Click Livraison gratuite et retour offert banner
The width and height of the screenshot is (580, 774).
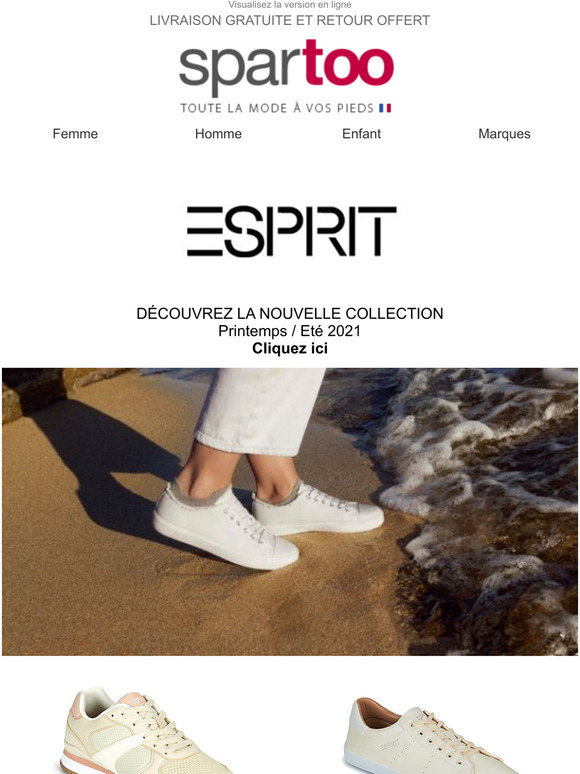[290, 21]
